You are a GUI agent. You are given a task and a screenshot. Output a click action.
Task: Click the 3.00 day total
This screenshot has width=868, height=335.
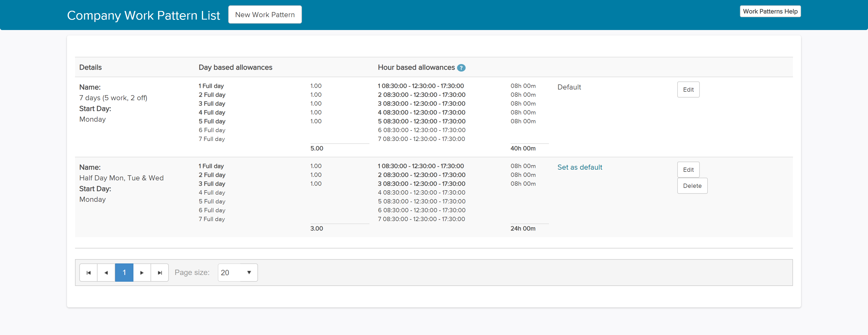click(316, 229)
